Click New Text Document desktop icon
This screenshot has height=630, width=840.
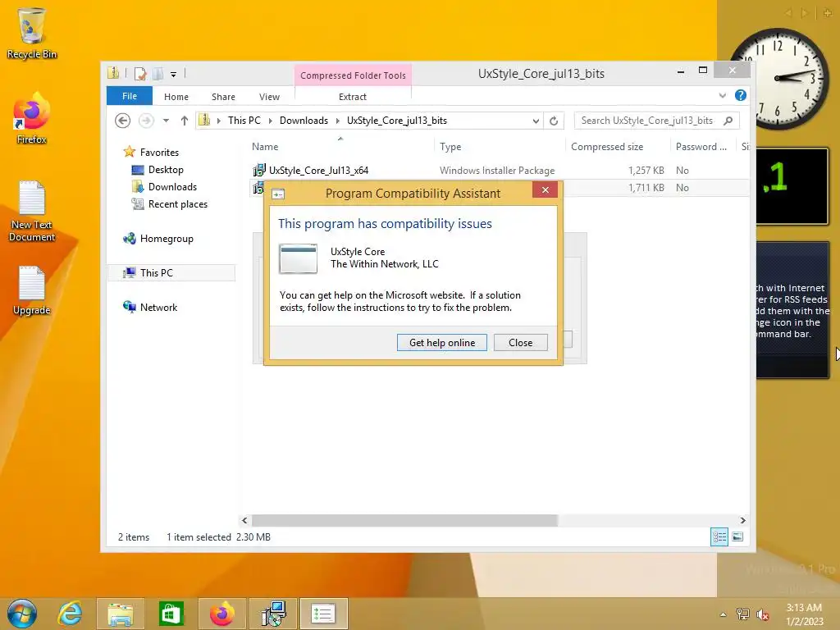click(x=32, y=211)
